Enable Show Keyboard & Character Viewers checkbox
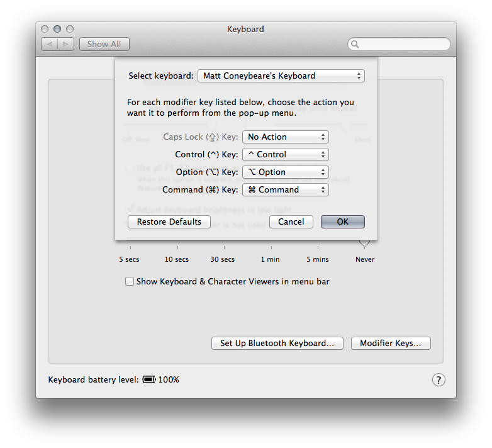 (130, 282)
